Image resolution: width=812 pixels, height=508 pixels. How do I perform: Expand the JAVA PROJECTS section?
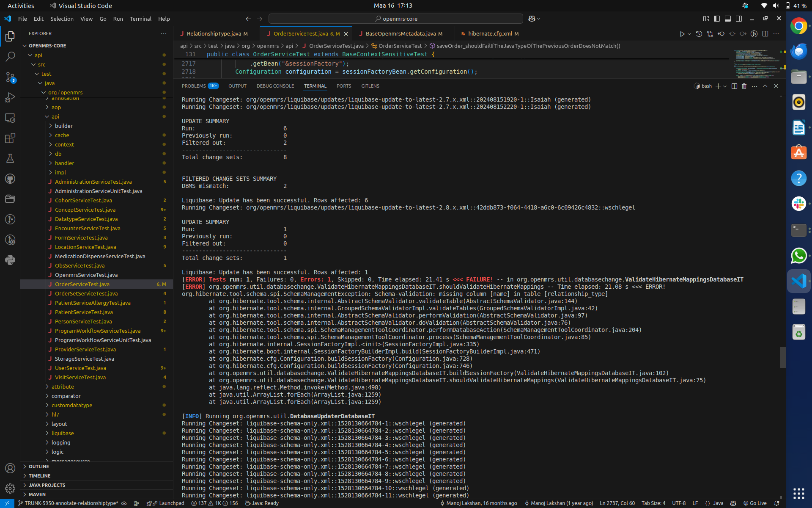(x=96, y=485)
